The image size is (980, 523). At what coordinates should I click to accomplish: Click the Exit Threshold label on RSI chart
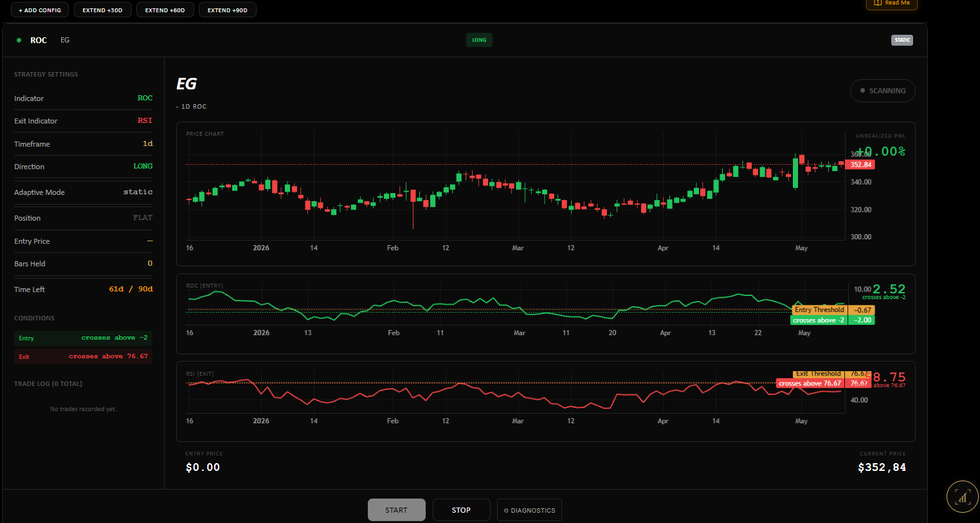click(x=818, y=374)
